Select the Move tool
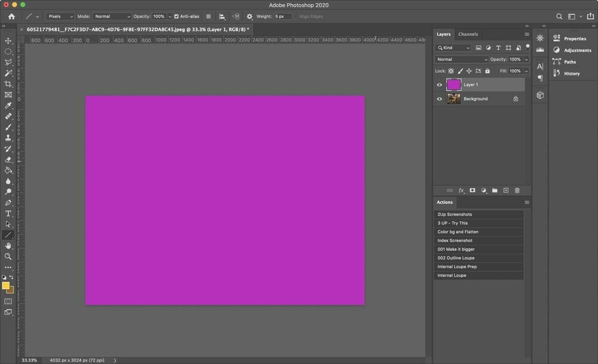The width and height of the screenshot is (598, 364). pyautogui.click(x=8, y=41)
